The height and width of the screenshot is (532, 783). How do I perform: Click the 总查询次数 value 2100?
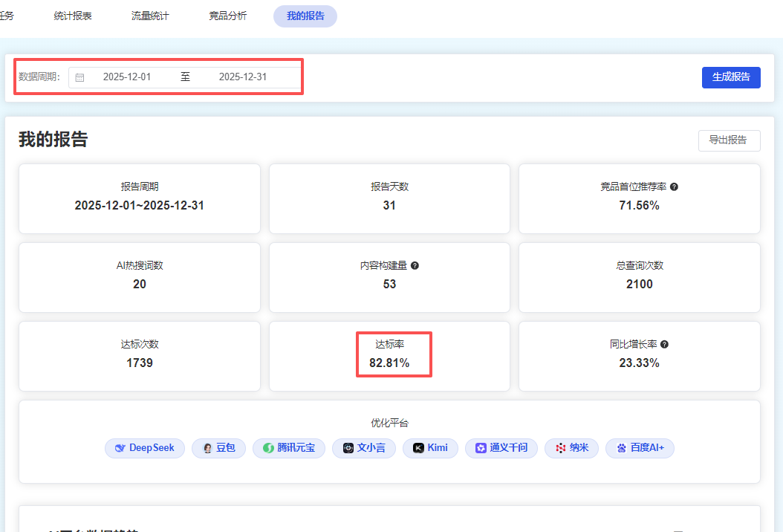click(639, 285)
